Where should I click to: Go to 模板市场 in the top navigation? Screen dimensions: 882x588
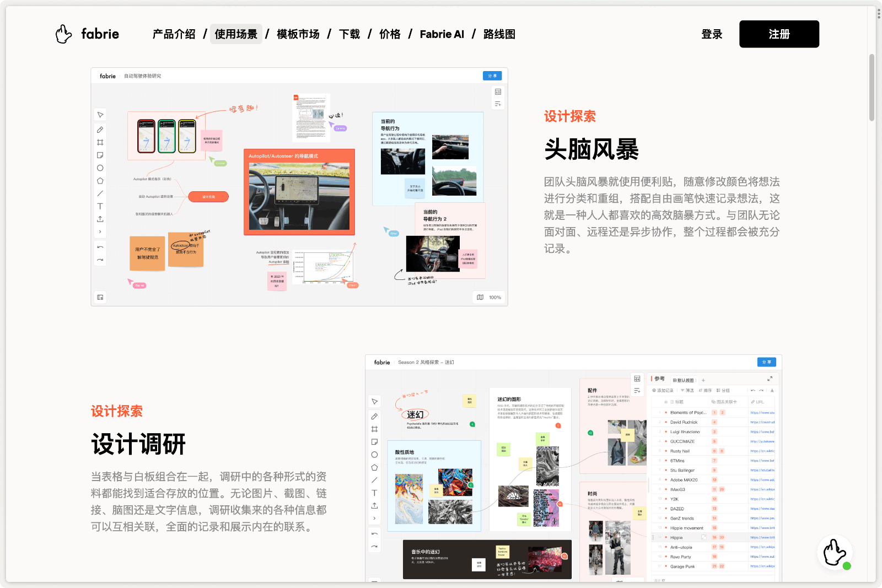pyautogui.click(x=298, y=34)
